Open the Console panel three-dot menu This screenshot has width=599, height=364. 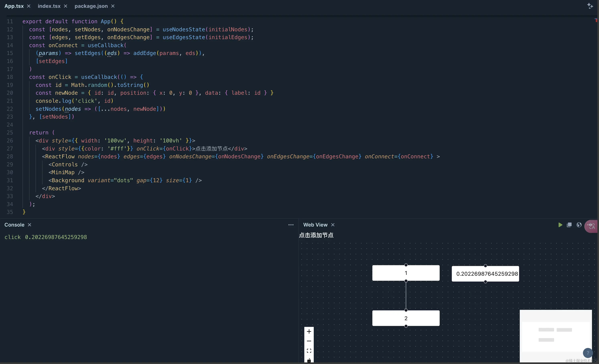291,225
